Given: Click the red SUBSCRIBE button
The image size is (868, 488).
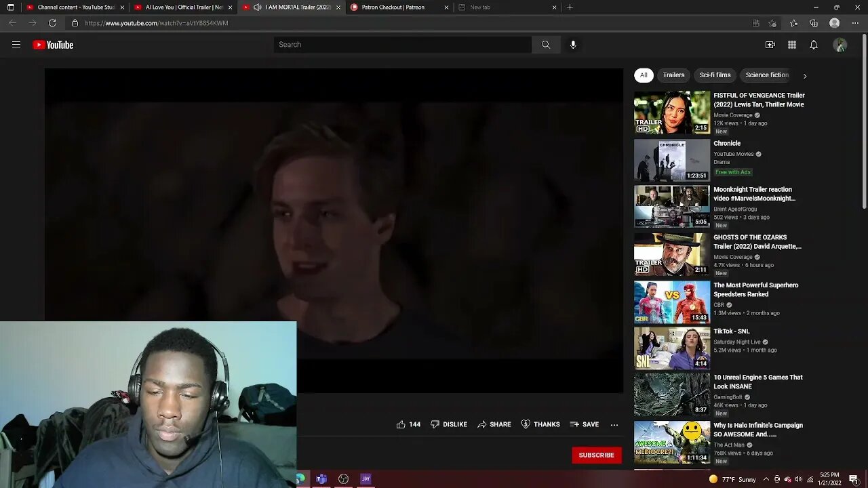Looking at the screenshot, I should (x=597, y=455).
